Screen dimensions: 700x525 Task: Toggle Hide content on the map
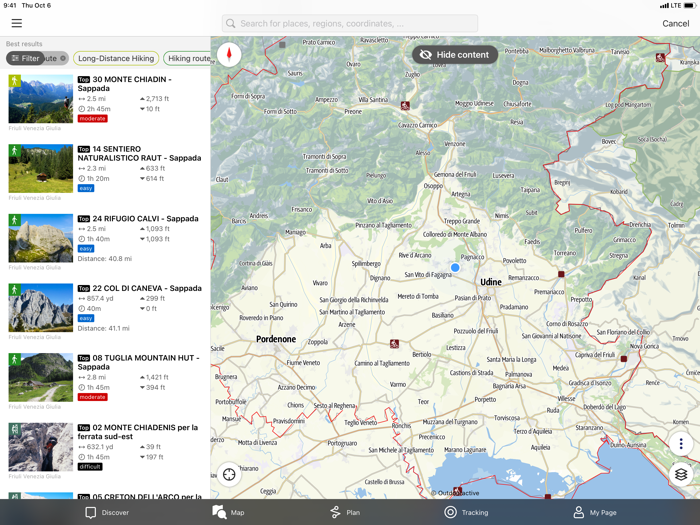pyautogui.click(x=455, y=55)
